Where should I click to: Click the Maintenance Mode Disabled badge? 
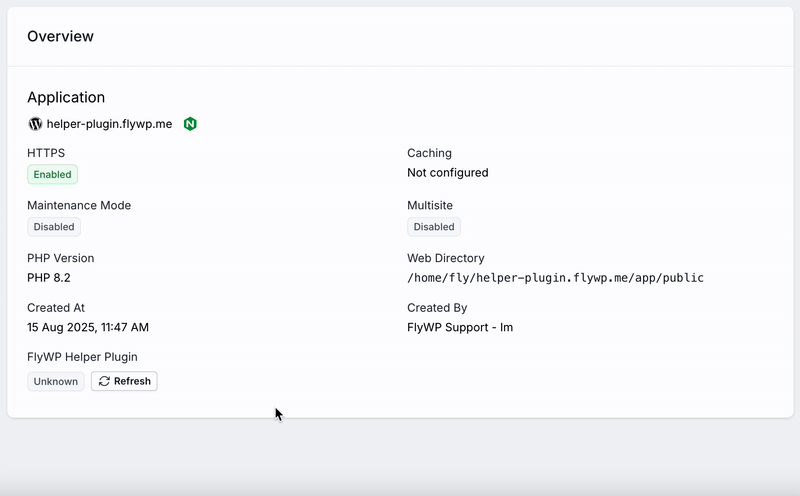tap(54, 227)
